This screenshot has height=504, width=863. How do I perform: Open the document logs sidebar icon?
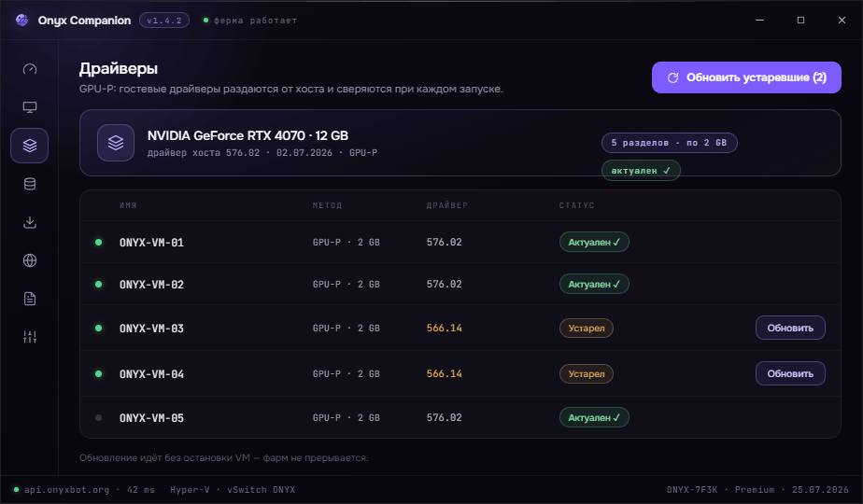coord(30,299)
